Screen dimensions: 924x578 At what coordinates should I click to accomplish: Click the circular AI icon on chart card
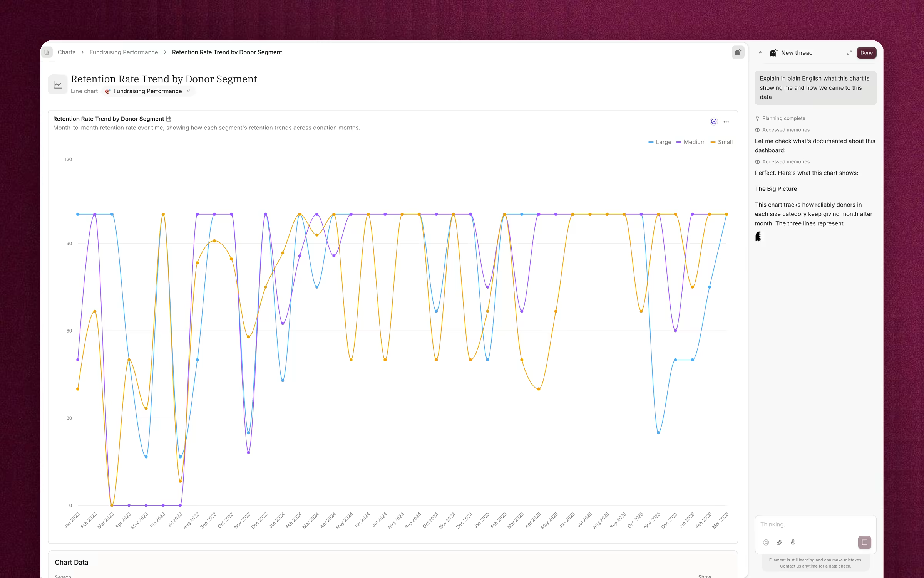714,122
